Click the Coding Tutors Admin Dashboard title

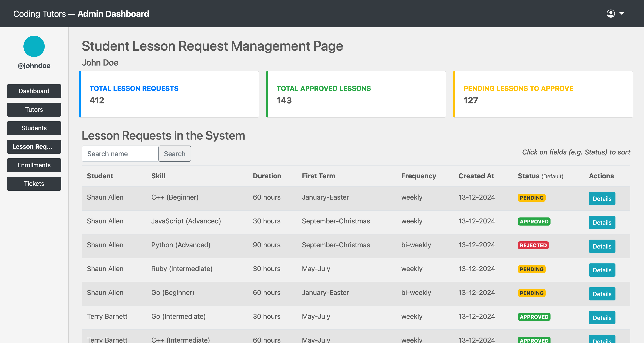[x=81, y=14]
